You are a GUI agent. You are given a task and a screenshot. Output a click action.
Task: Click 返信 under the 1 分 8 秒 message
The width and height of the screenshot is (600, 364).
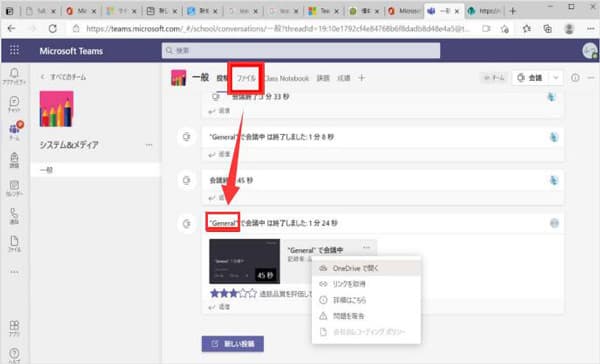220,154
